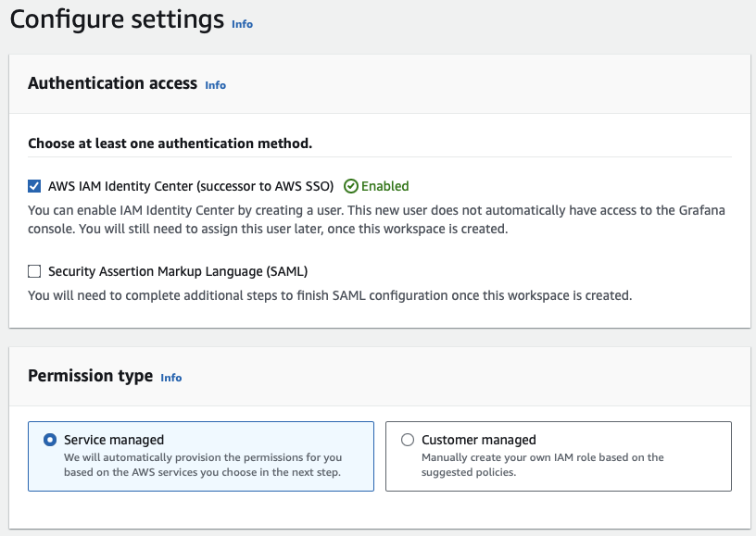Click the Customer managed title label
The height and width of the screenshot is (536, 756).
click(478, 440)
